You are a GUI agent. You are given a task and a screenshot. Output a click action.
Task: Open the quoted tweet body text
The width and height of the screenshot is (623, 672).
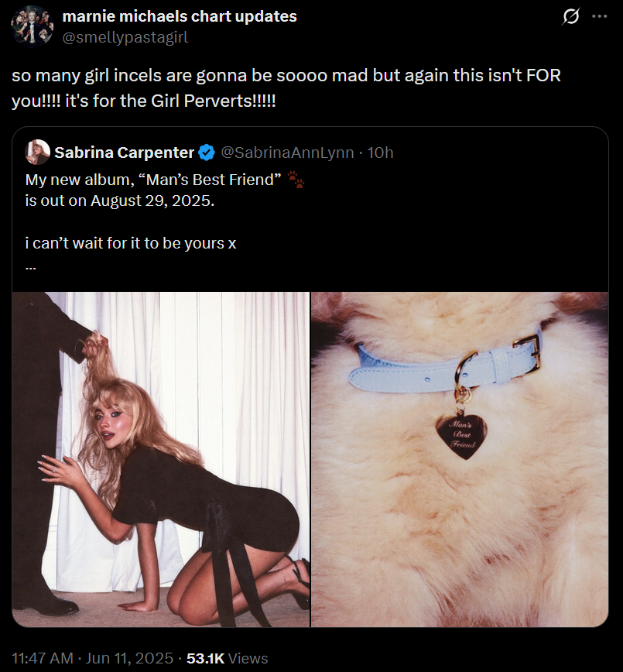click(x=165, y=211)
